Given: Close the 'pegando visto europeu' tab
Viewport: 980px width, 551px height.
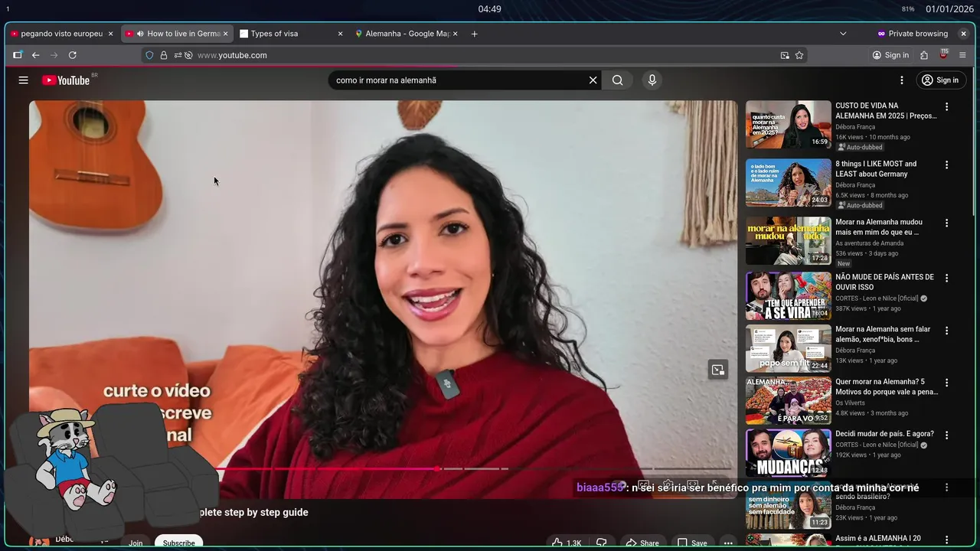Looking at the screenshot, I should pyautogui.click(x=110, y=34).
